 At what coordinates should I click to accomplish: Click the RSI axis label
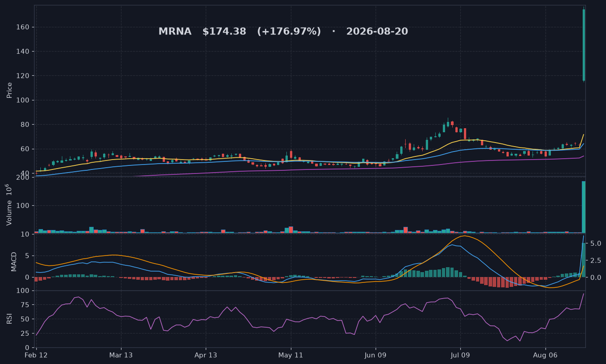[9, 319]
